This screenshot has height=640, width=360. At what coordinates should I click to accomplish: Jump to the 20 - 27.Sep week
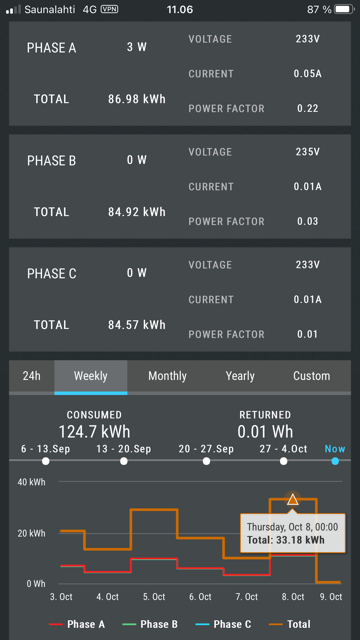pos(207,461)
